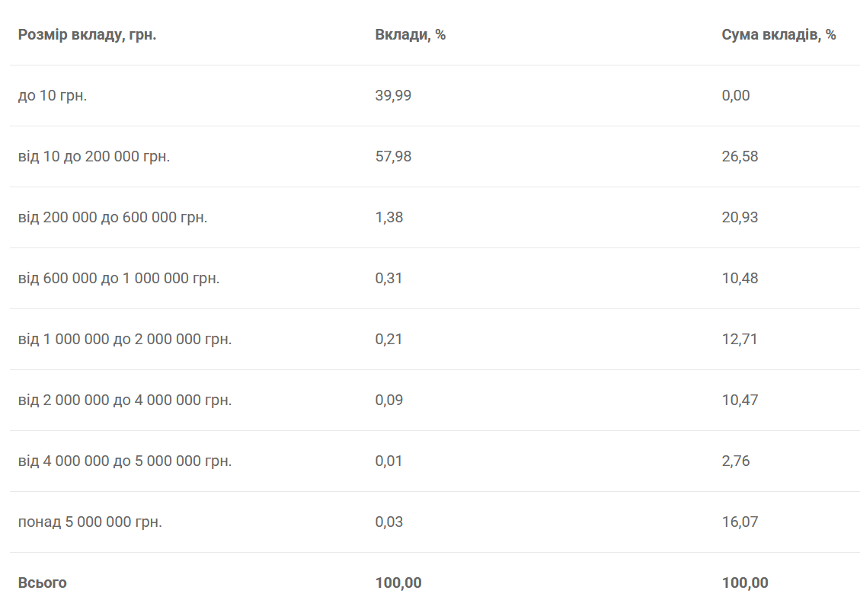860x616 pixels.
Task: Click the "Сума вкладів, %" column header
Action: click(x=778, y=35)
